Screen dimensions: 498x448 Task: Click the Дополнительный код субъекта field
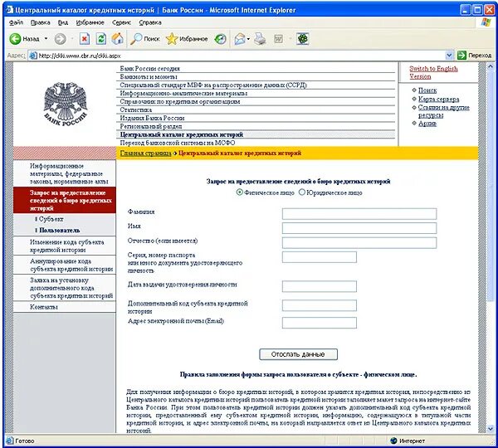[x=320, y=305]
